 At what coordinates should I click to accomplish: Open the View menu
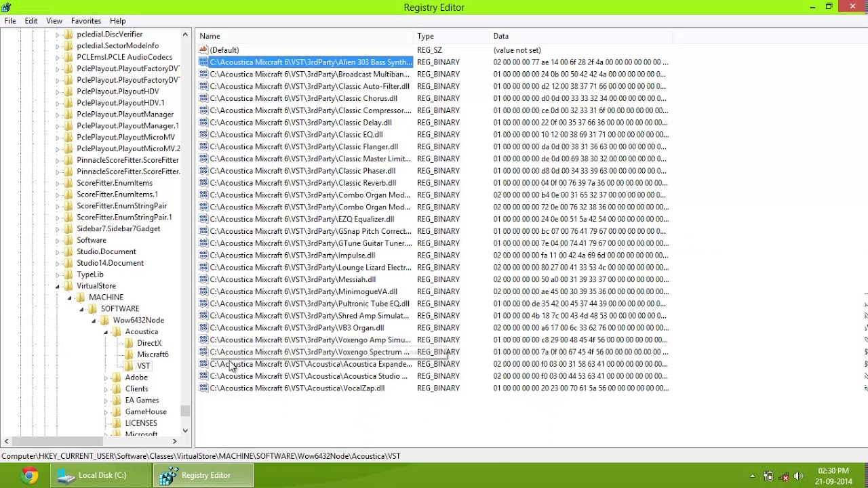click(x=54, y=21)
